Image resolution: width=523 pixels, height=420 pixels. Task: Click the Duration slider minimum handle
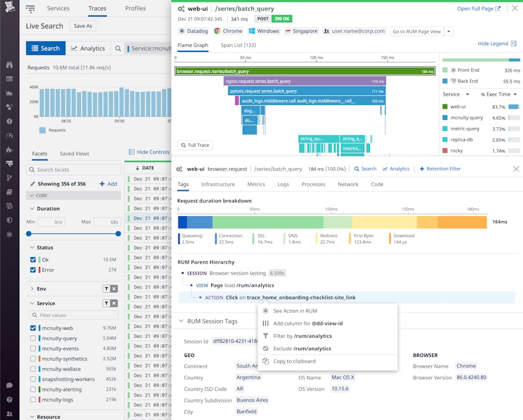click(x=28, y=234)
